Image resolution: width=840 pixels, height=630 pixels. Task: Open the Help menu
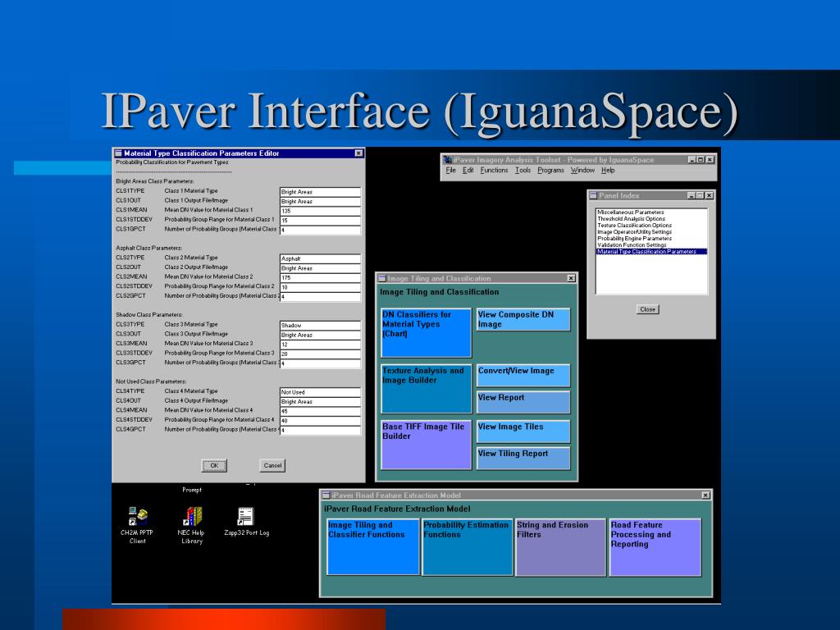click(608, 171)
